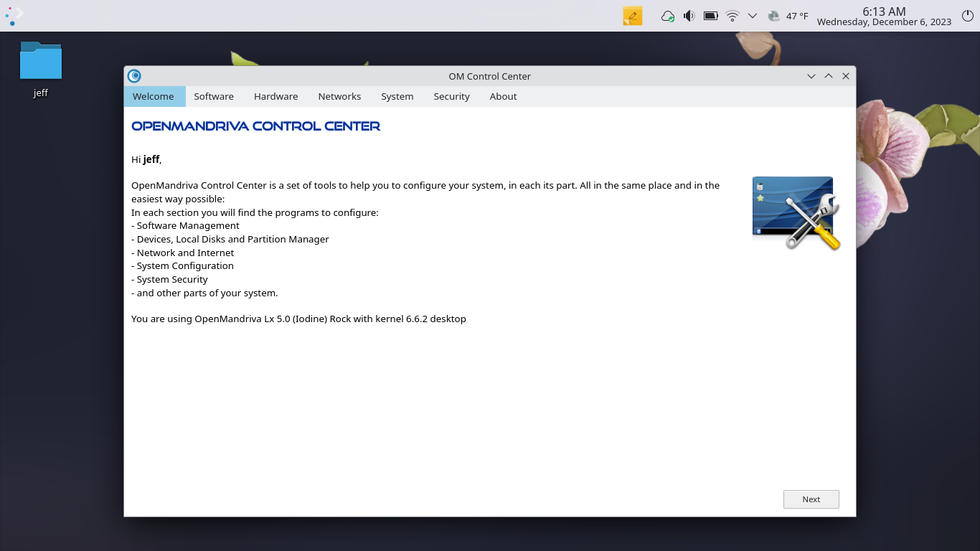Open the About tab

coord(503,96)
